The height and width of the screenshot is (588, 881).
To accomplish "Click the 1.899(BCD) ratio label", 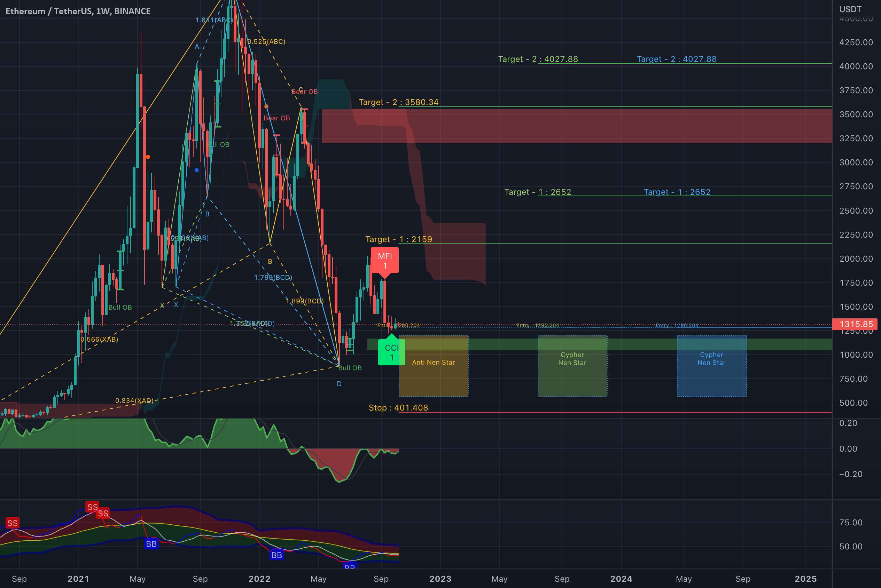I will coord(305,301).
